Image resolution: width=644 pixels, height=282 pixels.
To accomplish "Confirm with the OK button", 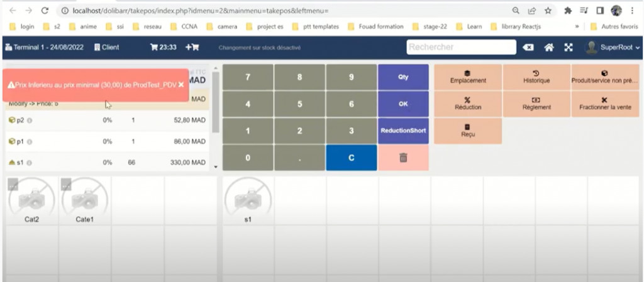I will (x=403, y=104).
